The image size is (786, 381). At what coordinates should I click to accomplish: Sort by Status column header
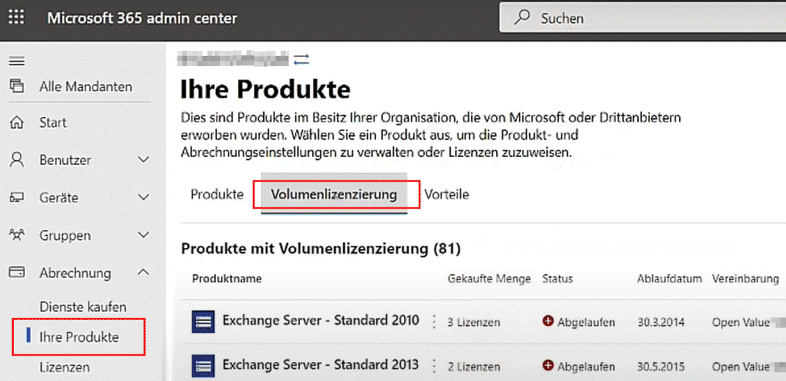(x=557, y=279)
